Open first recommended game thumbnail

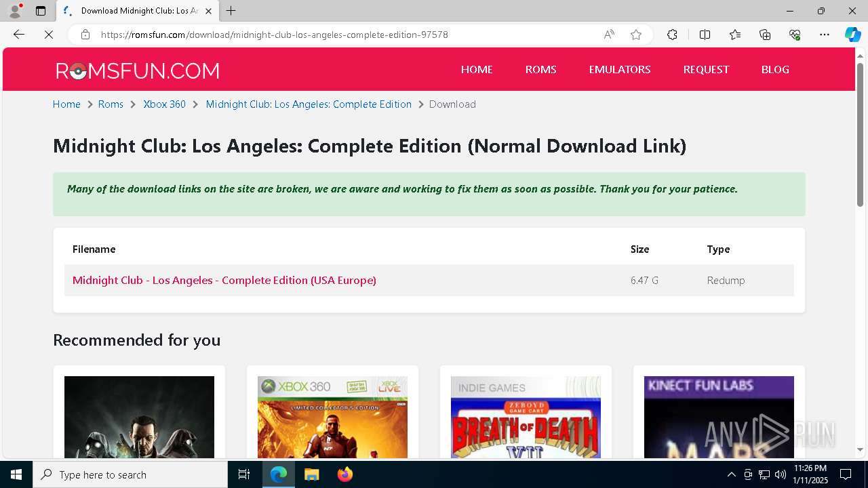click(x=139, y=417)
